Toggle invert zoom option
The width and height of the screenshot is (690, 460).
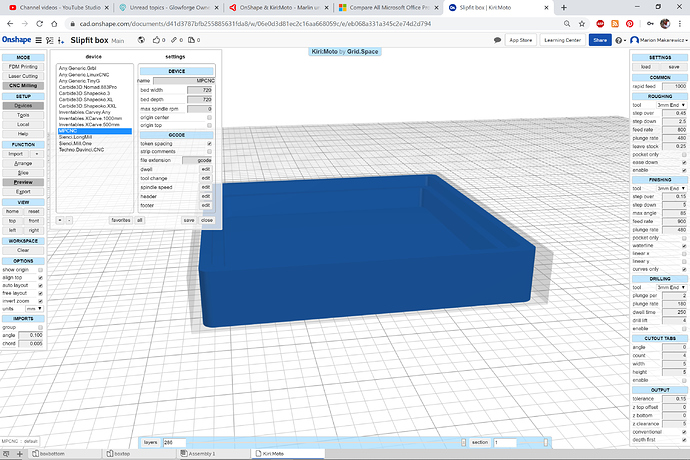point(40,301)
